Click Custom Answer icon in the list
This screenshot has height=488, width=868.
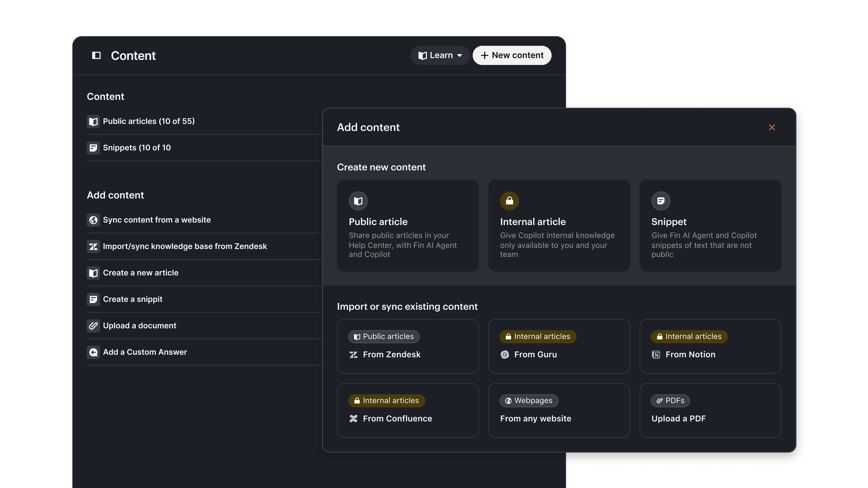point(93,352)
